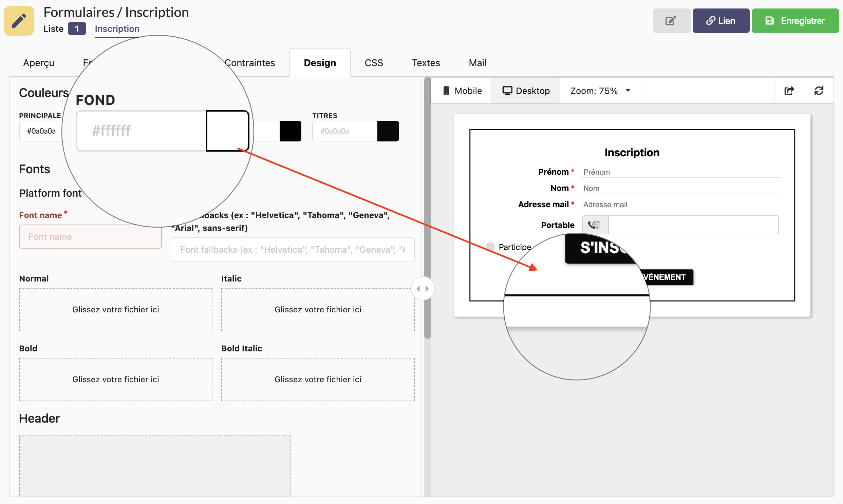
Task: Click the black Titres color swatch
Action: (388, 131)
